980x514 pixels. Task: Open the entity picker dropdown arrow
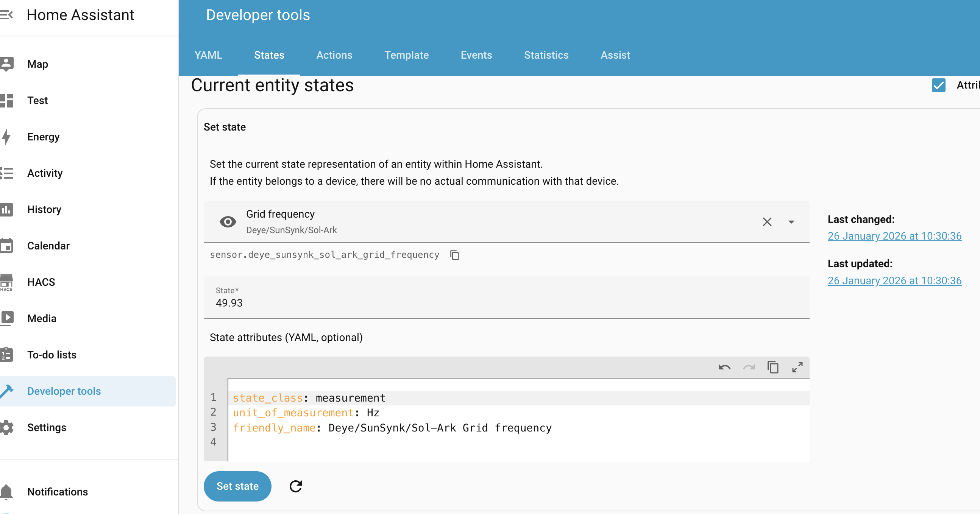click(791, 222)
